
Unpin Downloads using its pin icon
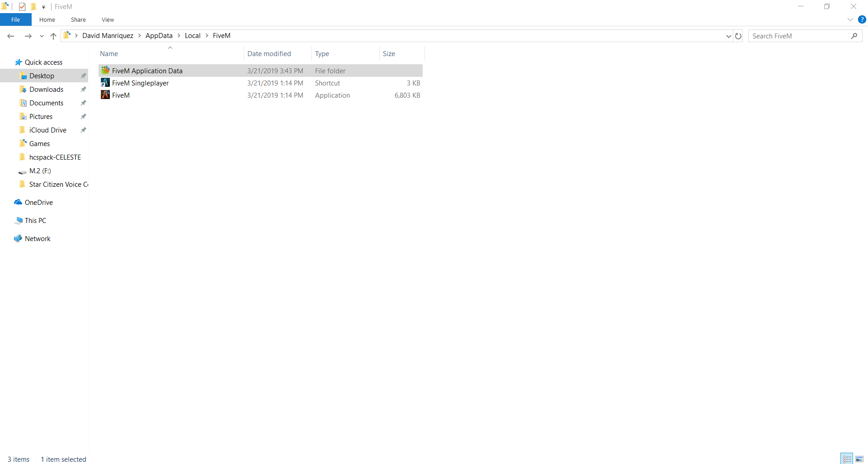[83, 90]
